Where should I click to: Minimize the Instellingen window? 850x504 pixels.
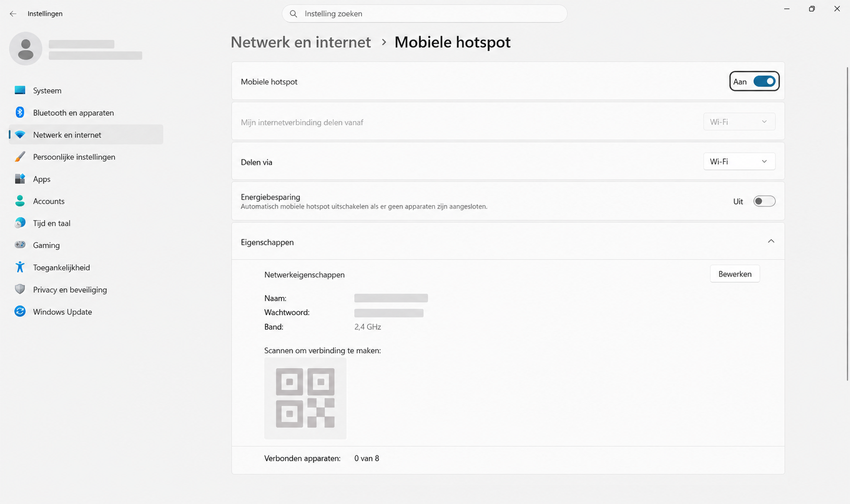(x=787, y=9)
